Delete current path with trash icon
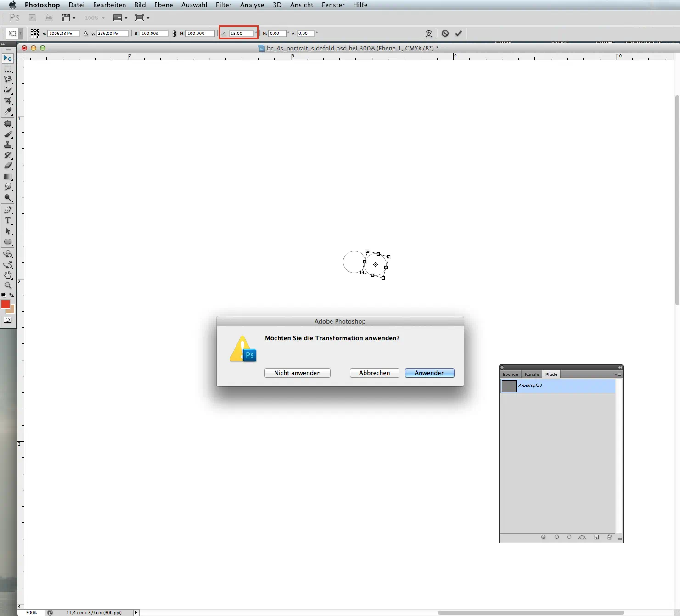This screenshot has height=616, width=680. 609,537
